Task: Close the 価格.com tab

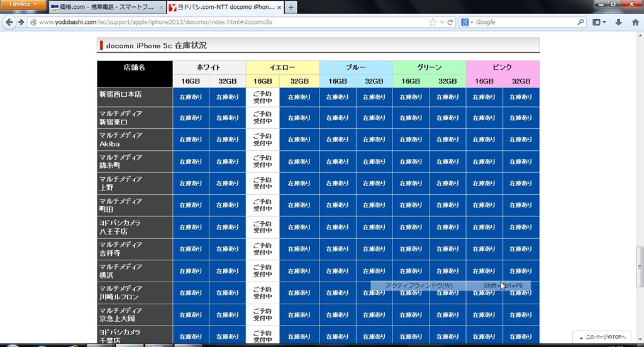Action: (161, 8)
